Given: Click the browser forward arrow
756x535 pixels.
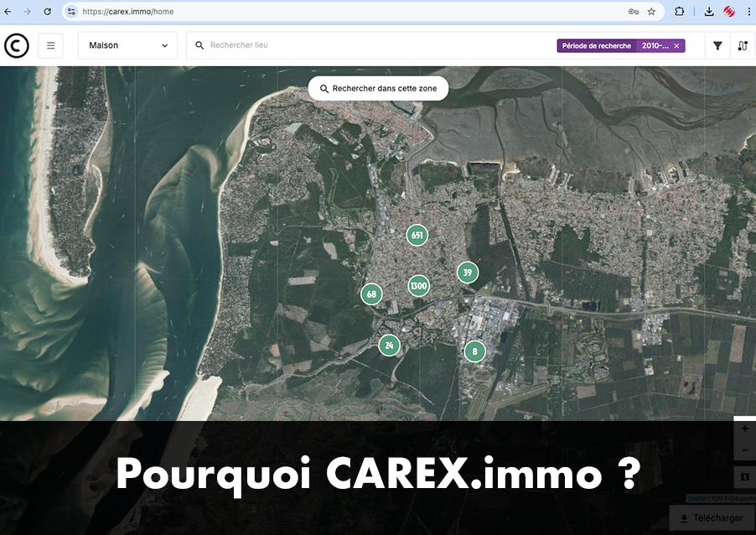Looking at the screenshot, I should (x=28, y=12).
